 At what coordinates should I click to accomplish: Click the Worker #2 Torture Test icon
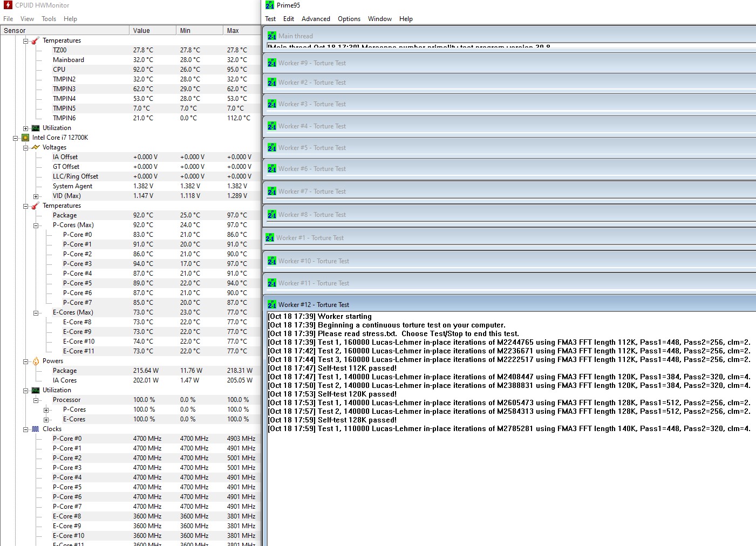tap(272, 83)
